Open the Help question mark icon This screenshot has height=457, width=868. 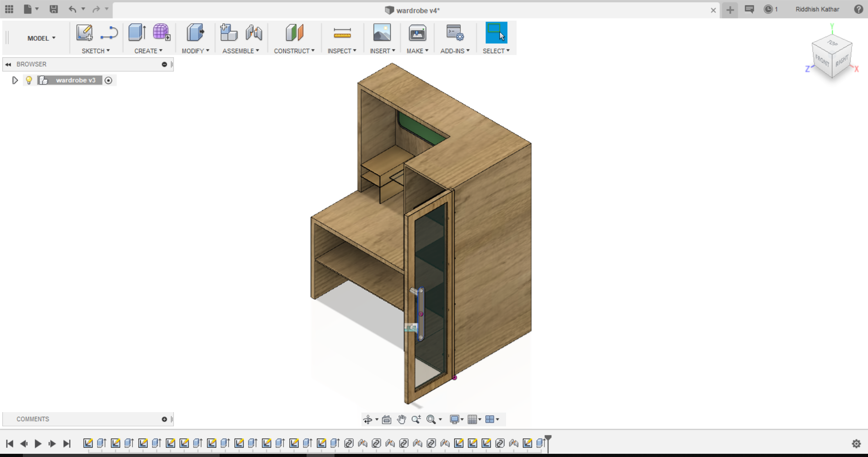[858, 9]
